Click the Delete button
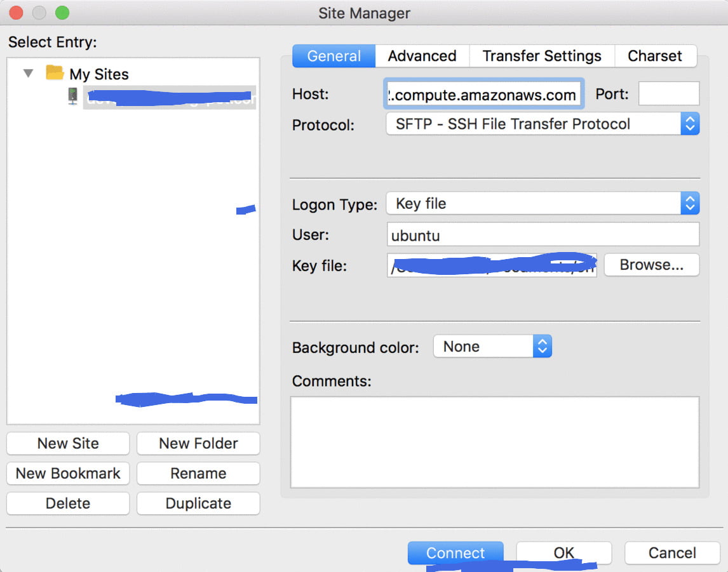The image size is (728, 572). (x=68, y=503)
